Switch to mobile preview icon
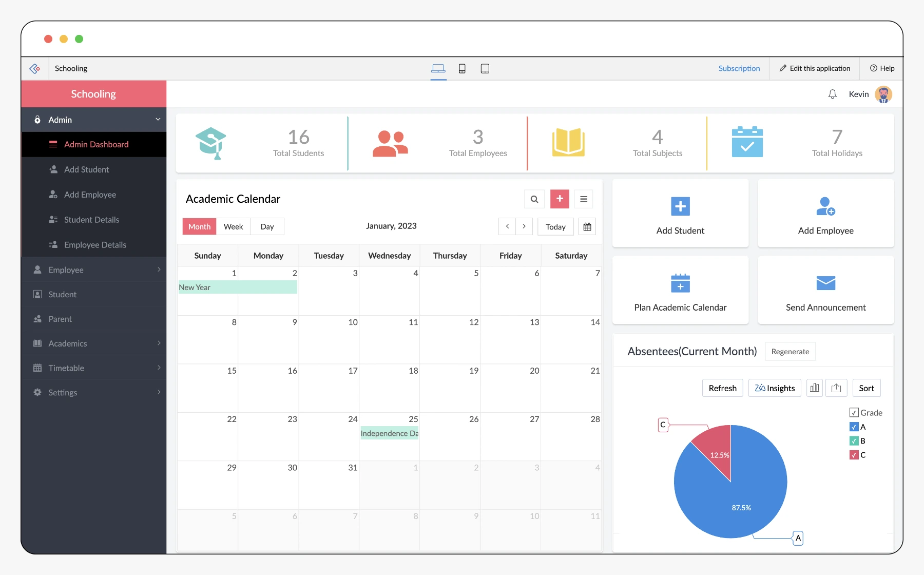Screen dimensions: 924x575 click(x=461, y=68)
